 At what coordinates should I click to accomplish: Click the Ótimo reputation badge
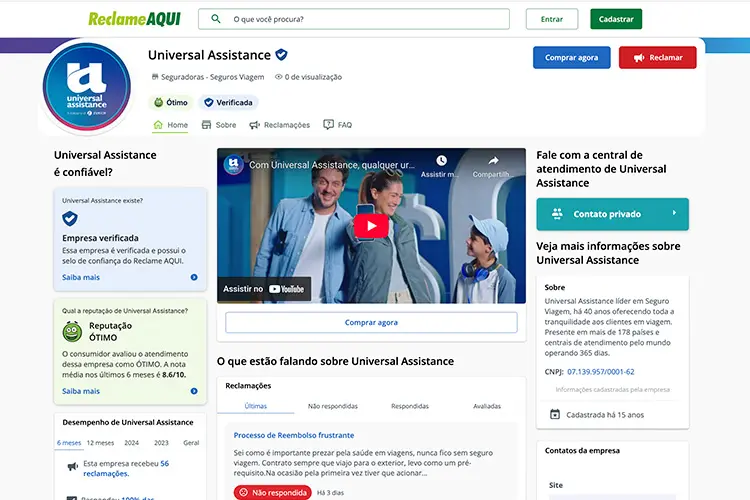point(171,102)
